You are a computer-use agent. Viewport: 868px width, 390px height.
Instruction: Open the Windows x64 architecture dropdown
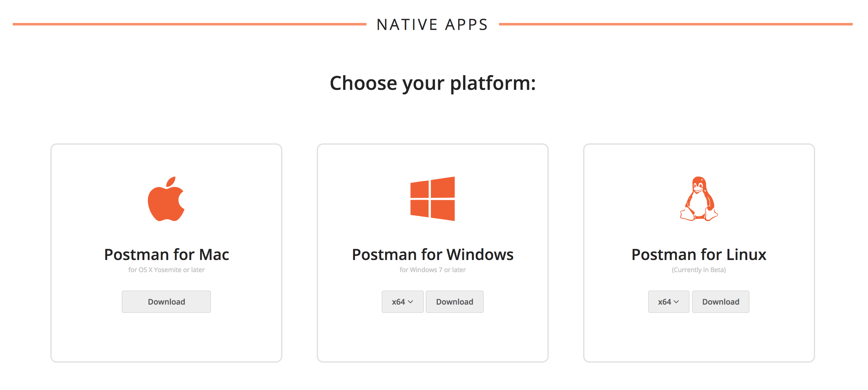(x=402, y=302)
